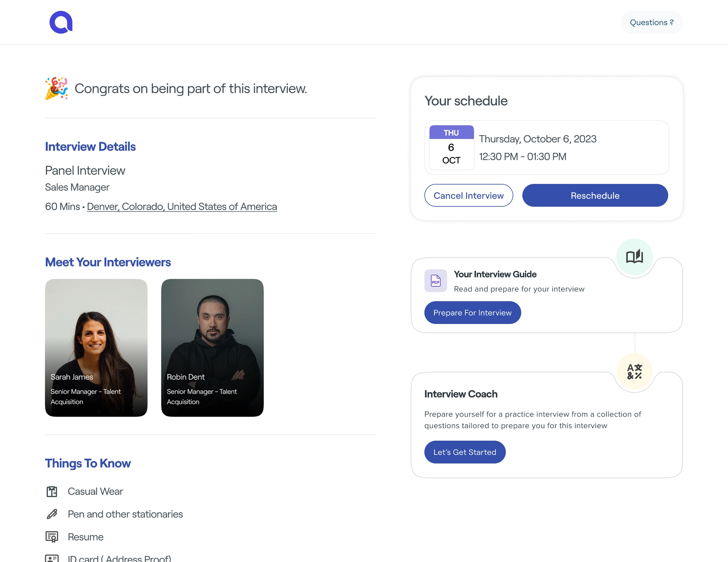Click the Resume list item

click(x=86, y=537)
